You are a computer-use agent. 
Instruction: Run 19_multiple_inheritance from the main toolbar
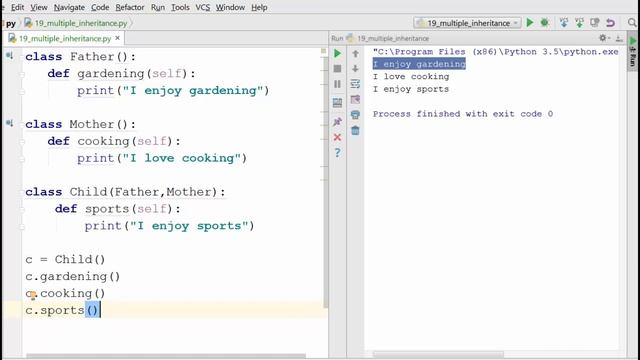click(x=529, y=23)
